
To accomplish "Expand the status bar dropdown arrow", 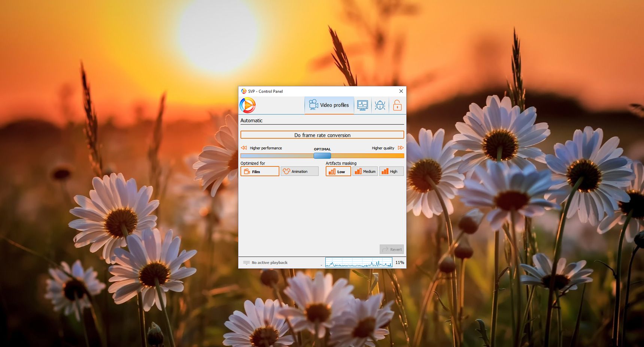I will click(x=321, y=265).
